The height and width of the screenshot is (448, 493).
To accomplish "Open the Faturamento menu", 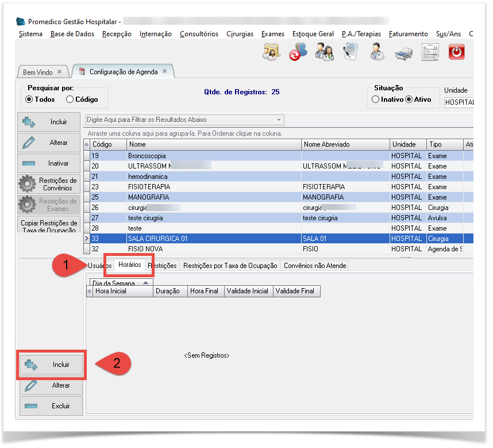I will (408, 34).
